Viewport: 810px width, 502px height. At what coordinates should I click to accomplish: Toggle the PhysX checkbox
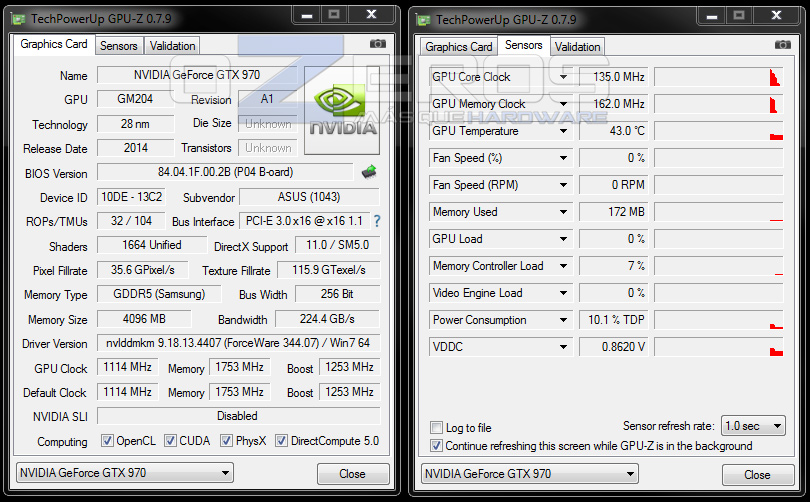tap(226, 441)
